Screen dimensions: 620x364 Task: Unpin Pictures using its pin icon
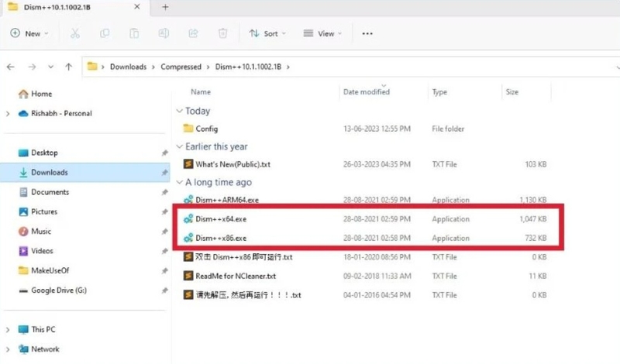pos(164,212)
